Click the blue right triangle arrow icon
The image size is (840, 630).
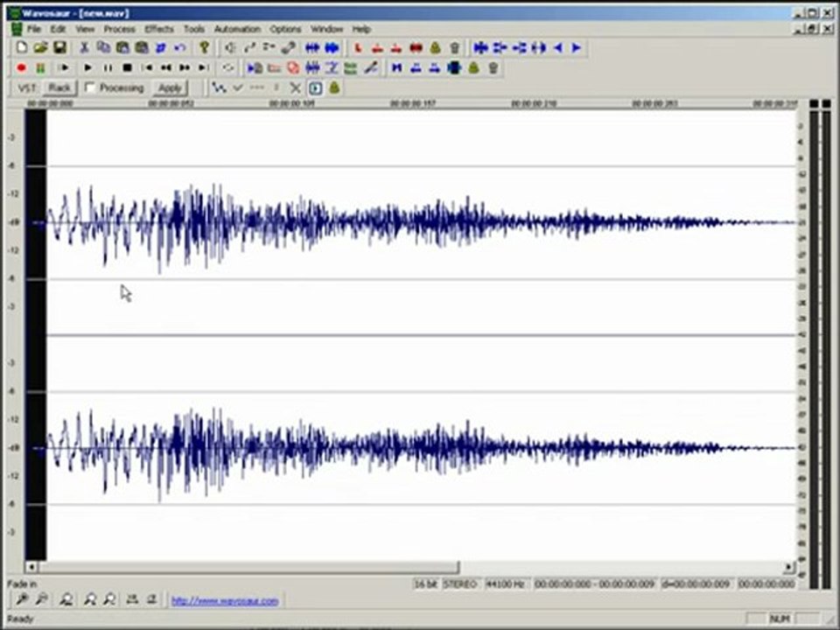point(577,48)
